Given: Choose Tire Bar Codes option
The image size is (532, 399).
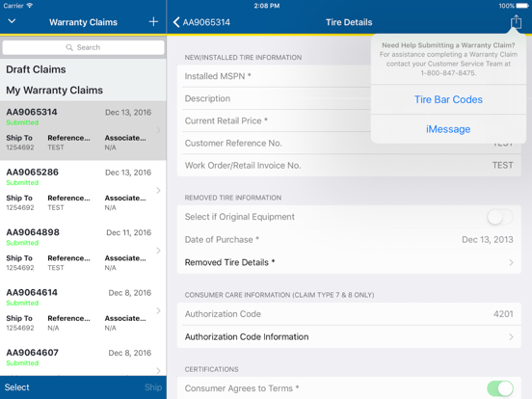Looking at the screenshot, I should click(x=448, y=99).
